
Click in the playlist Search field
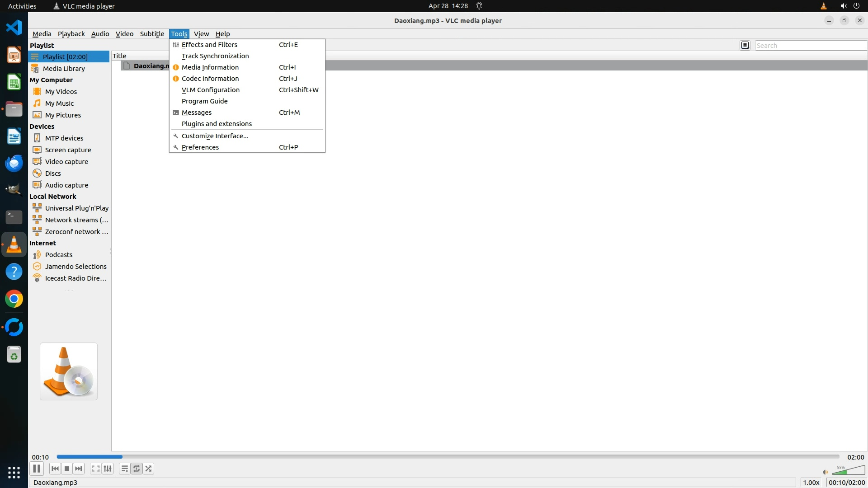point(810,45)
